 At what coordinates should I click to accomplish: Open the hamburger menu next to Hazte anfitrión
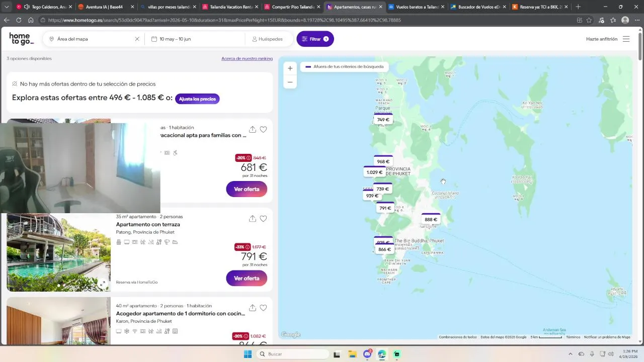coord(626,39)
